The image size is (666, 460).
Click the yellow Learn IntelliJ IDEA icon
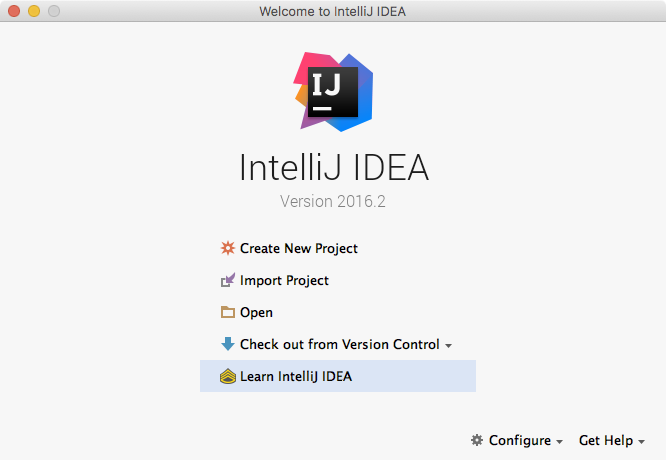[228, 376]
